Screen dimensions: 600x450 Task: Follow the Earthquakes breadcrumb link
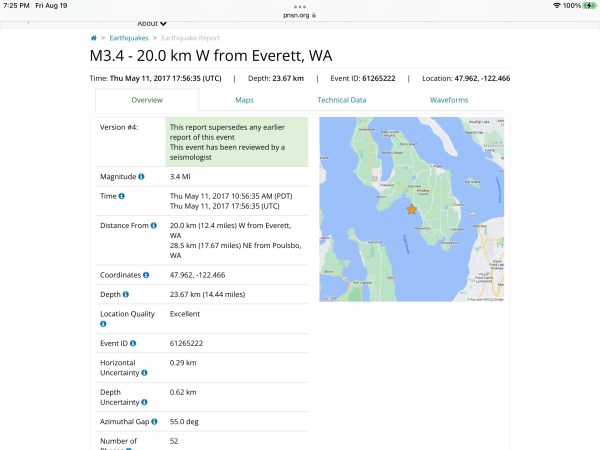[126, 37]
